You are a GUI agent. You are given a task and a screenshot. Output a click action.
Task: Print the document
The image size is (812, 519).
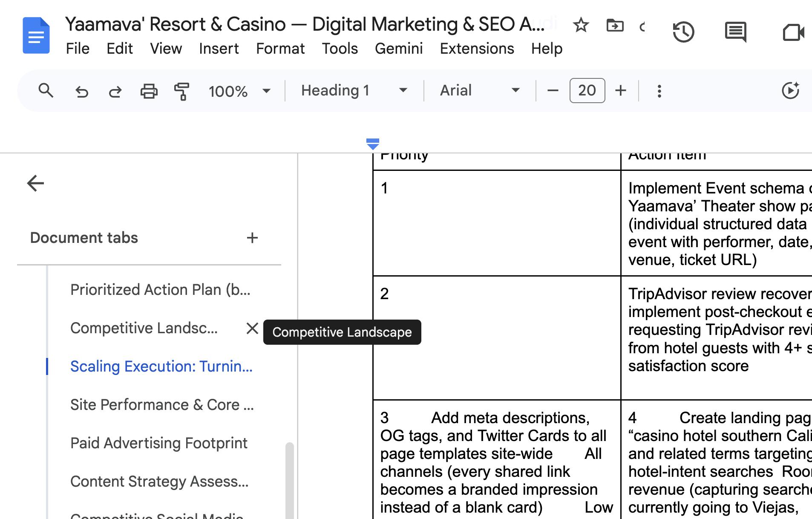(149, 91)
